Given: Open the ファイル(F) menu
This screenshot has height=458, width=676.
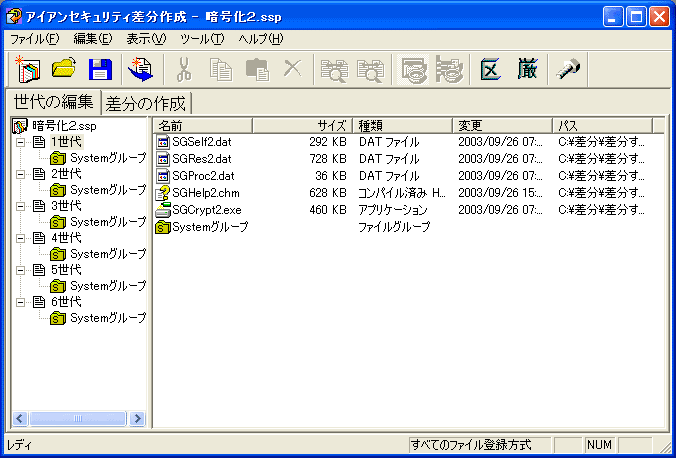Looking at the screenshot, I should (35, 39).
